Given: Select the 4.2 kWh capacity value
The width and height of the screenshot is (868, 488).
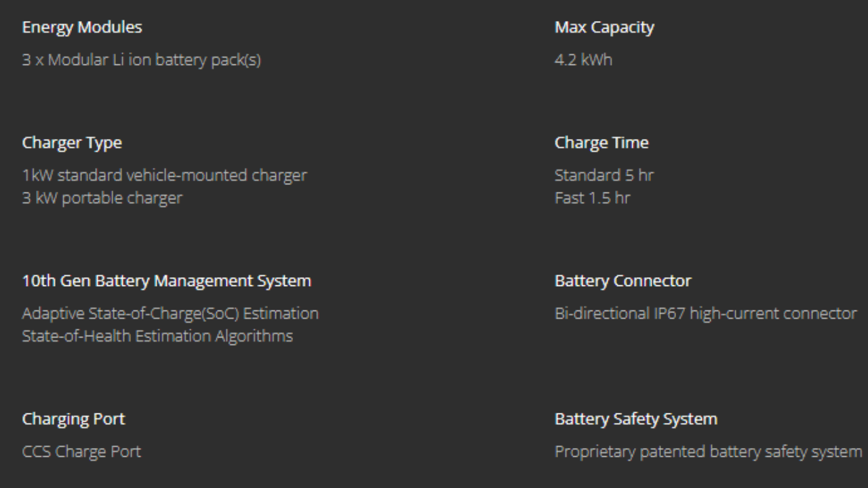Looking at the screenshot, I should [x=583, y=60].
